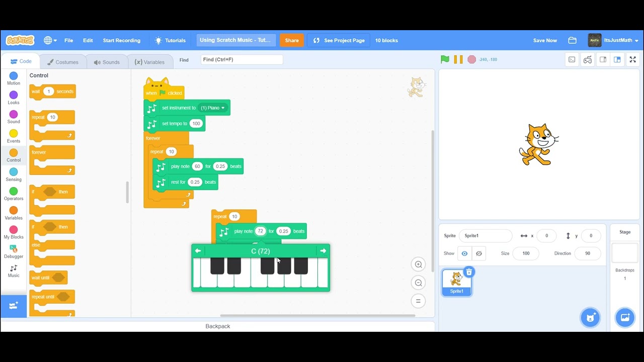Select the My Blocks category
The width and height of the screenshot is (644, 362).
click(14, 233)
